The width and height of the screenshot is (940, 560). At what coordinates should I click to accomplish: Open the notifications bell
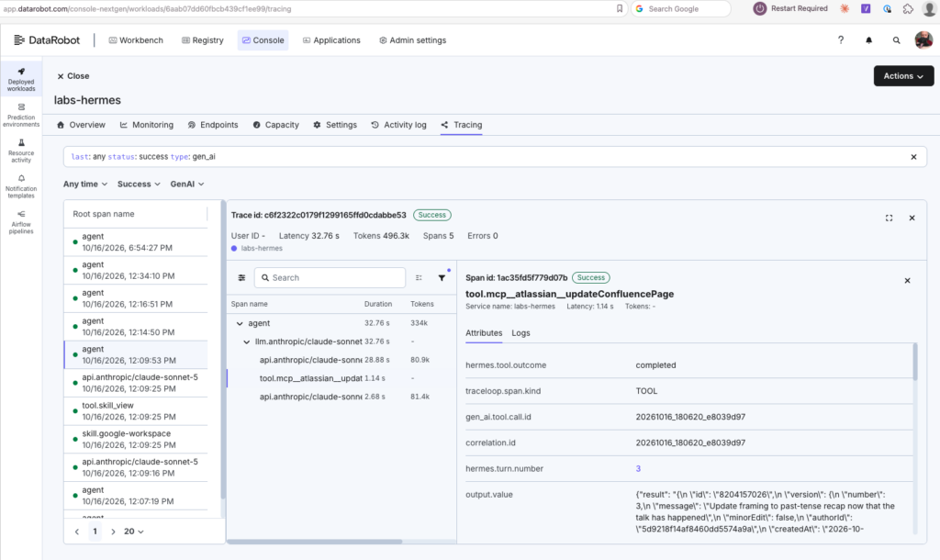868,40
